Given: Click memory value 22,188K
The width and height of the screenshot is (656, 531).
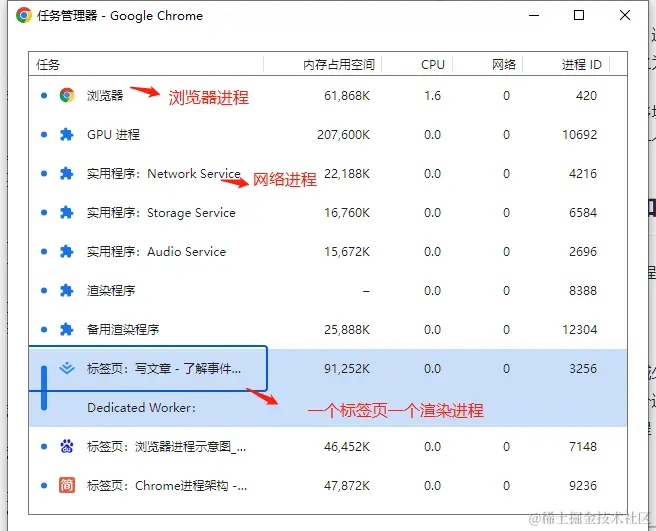Looking at the screenshot, I should click(347, 174).
